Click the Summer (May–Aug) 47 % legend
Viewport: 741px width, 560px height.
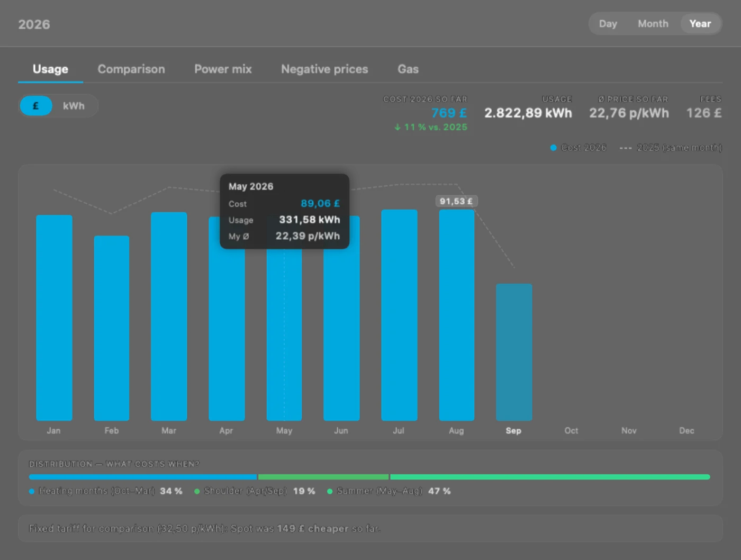pos(389,491)
